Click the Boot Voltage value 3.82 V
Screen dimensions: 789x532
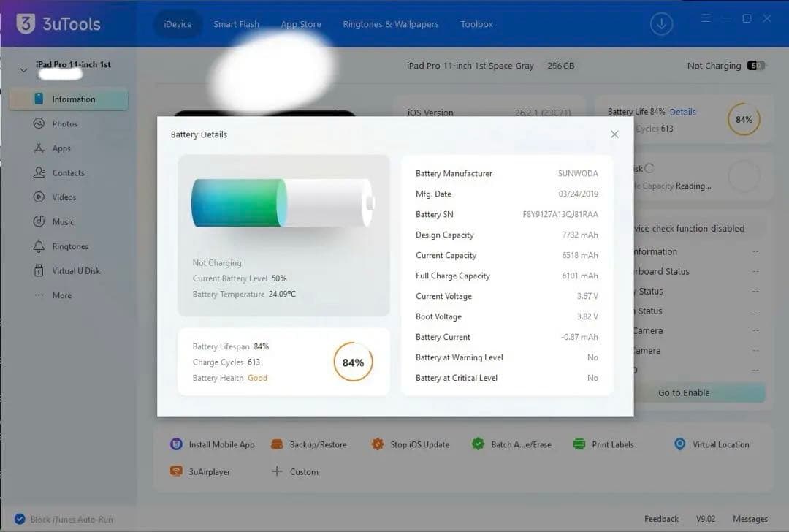click(x=587, y=316)
